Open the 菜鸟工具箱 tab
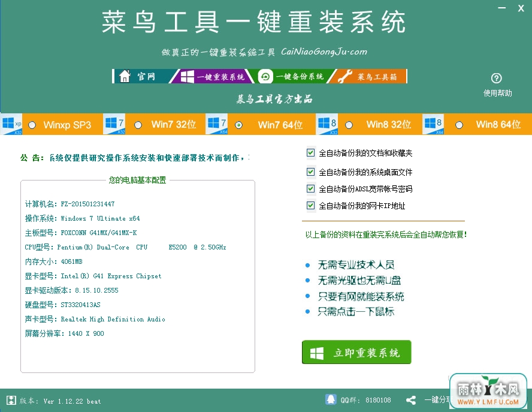The width and height of the screenshot is (532, 412). point(369,76)
